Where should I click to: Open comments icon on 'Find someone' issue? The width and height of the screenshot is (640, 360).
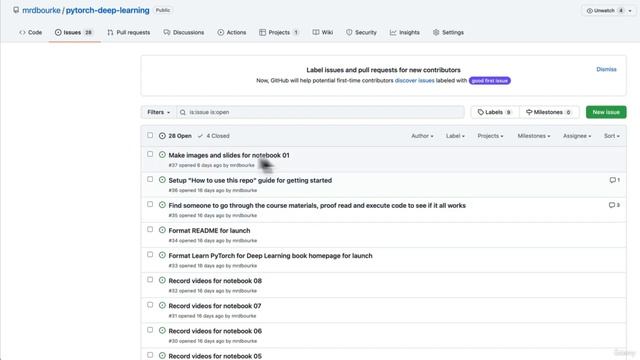coord(611,205)
